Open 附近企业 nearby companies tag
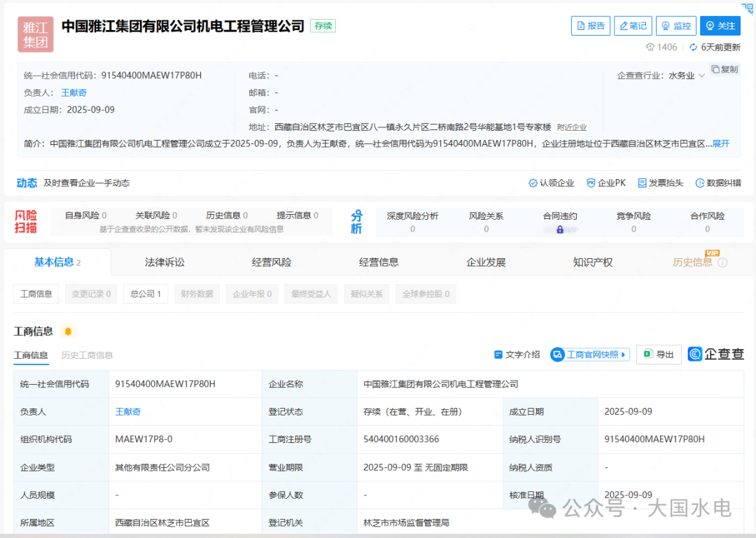 [572, 127]
